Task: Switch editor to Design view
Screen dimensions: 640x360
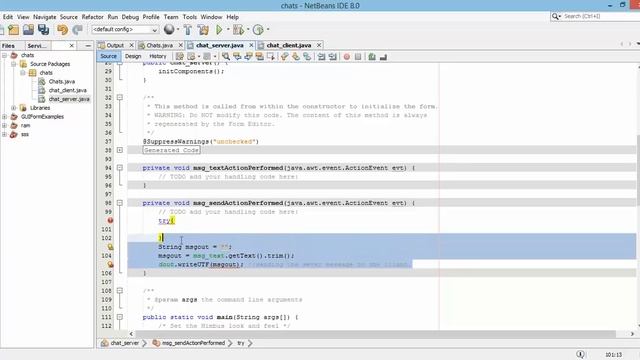Action: [x=133, y=56]
